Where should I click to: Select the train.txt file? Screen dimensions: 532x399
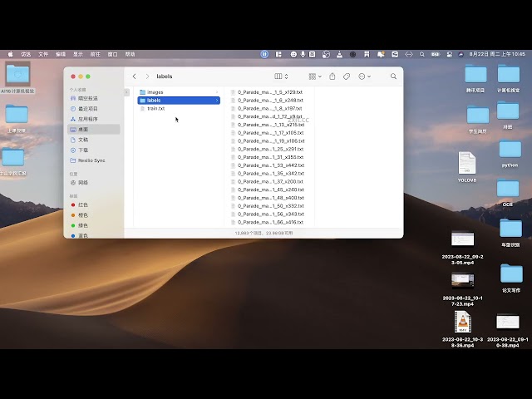point(155,108)
